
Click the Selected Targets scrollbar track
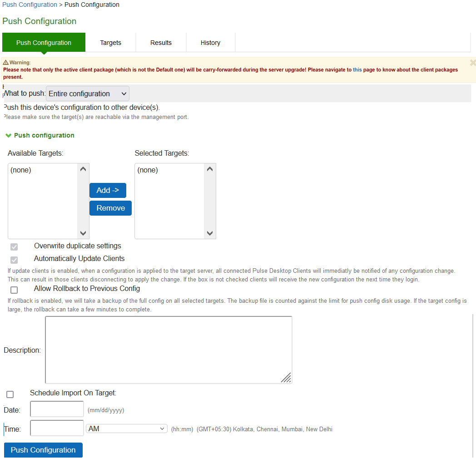coord(210,201)
